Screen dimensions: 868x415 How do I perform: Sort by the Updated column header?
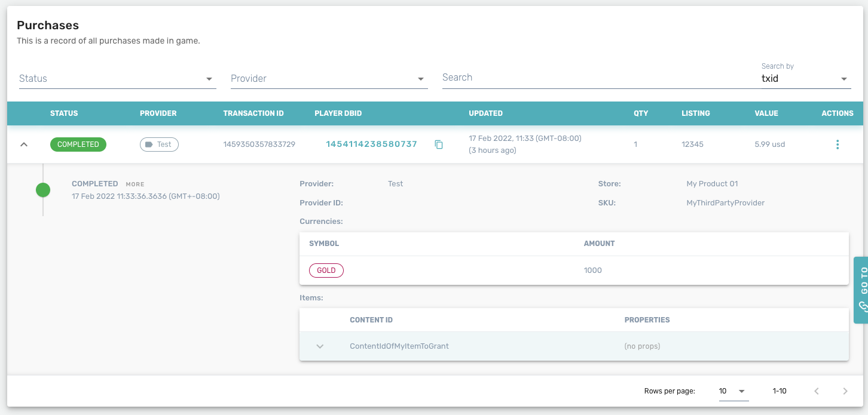pyautogui.click(x=485, y=113)
